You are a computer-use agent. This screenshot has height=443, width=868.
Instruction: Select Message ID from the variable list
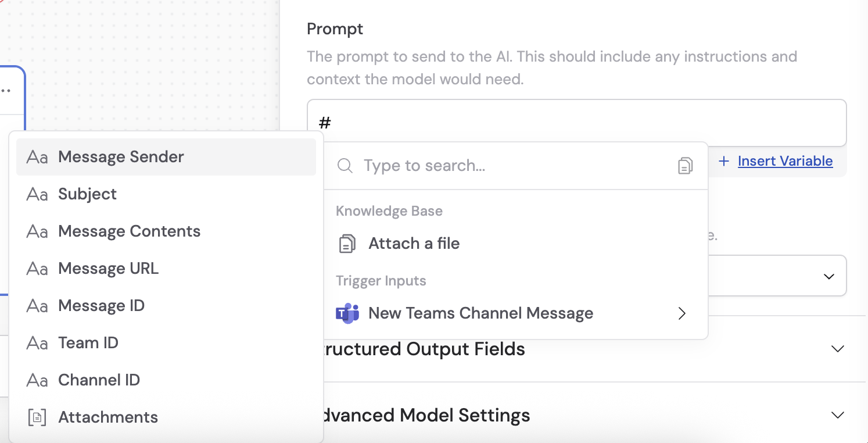click(x=101, y=305)
